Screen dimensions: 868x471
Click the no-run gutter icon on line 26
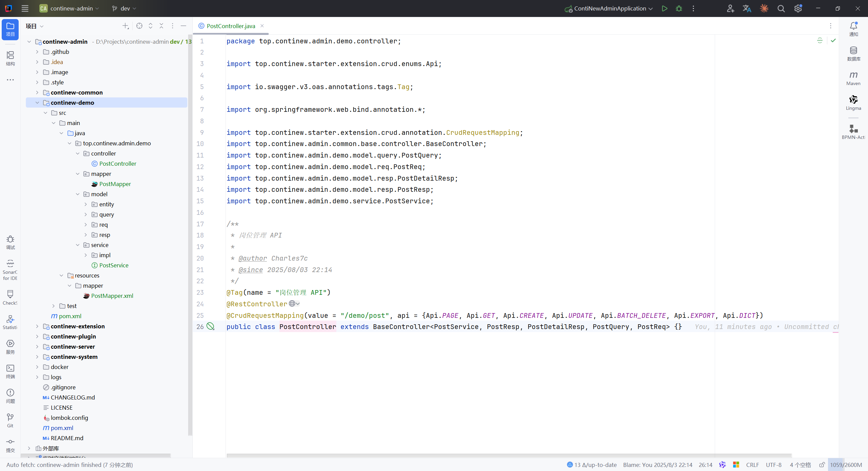(x=211, y=326)
